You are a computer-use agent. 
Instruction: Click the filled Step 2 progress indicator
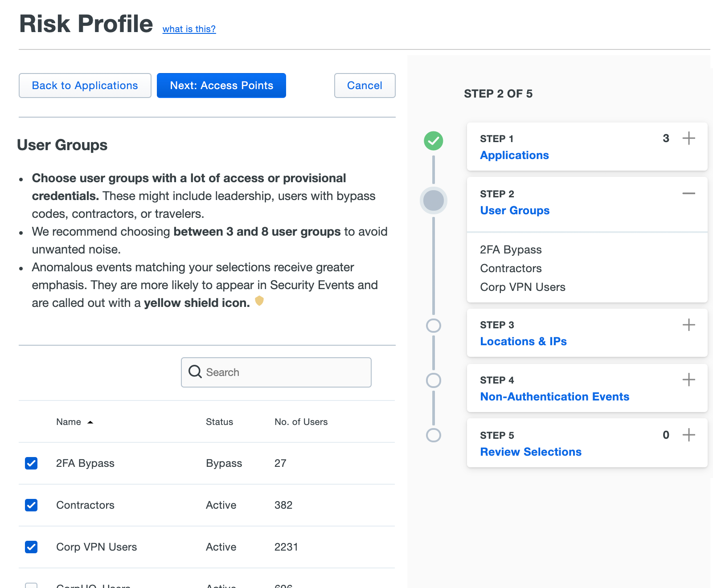coord(433,200)
